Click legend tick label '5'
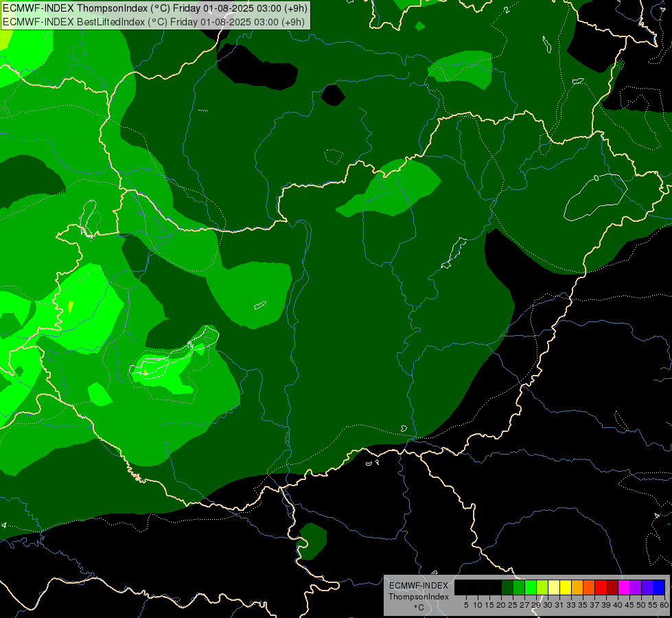The width and height of the screenshot is (672, 618). pyautogui.click(x=466, y=605)
